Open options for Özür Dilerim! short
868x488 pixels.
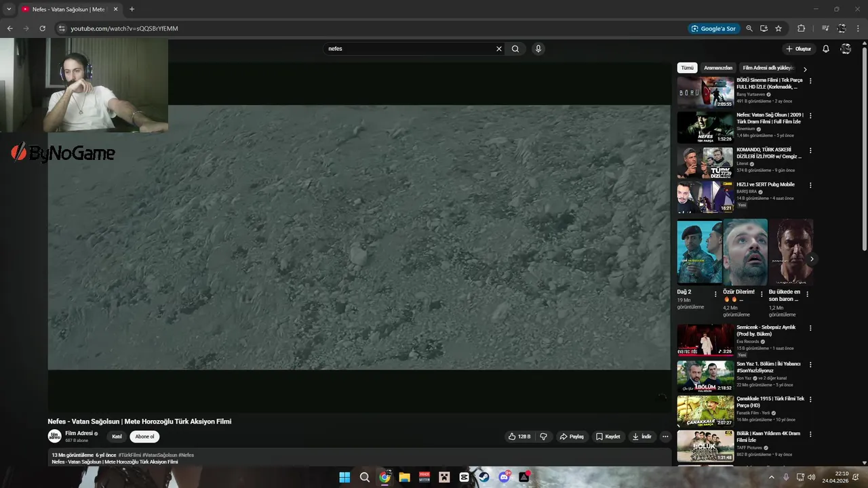pyautogui.click(x=762, y=294)
